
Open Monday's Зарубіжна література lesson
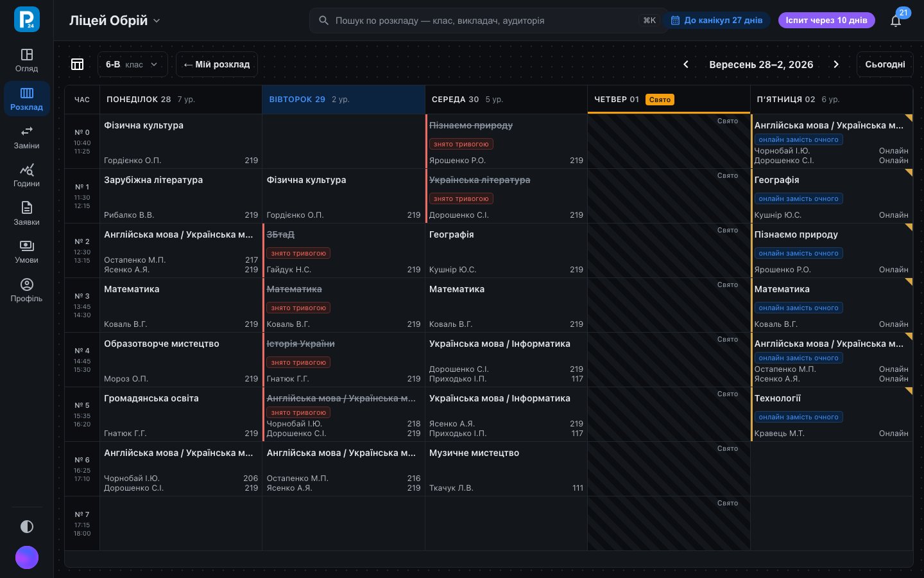pos(181,196)
